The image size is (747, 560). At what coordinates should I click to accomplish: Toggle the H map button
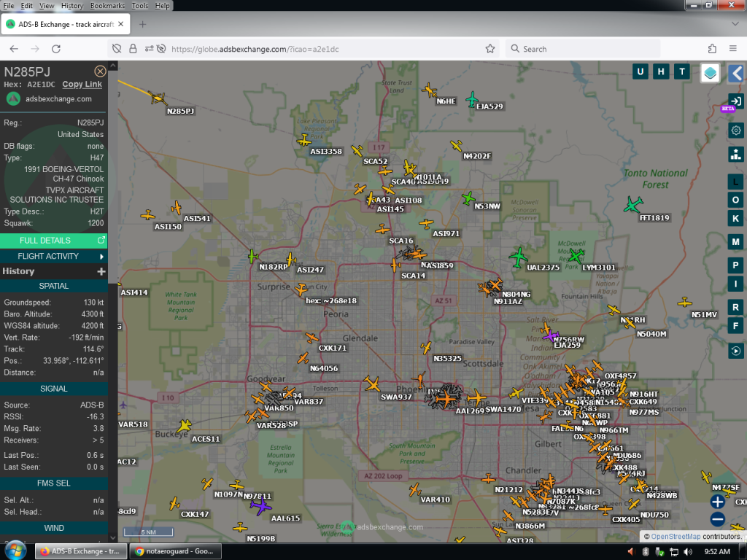pos(661,72)
